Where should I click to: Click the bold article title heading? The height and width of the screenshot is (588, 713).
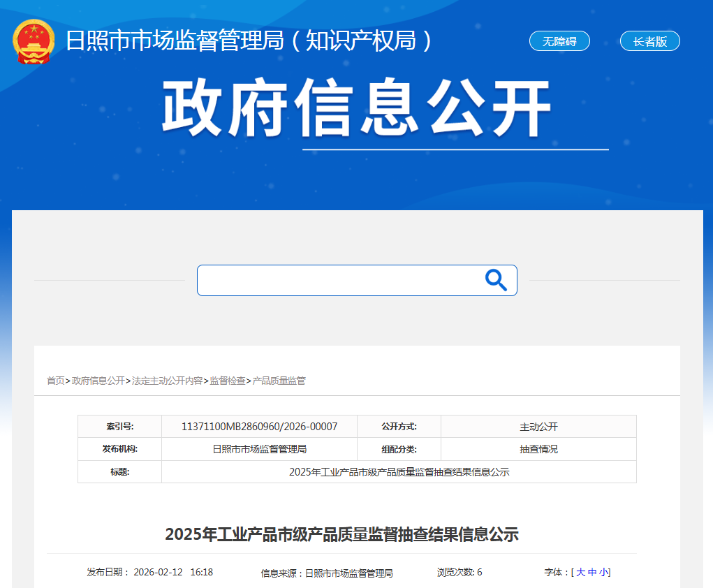point(341,535)
